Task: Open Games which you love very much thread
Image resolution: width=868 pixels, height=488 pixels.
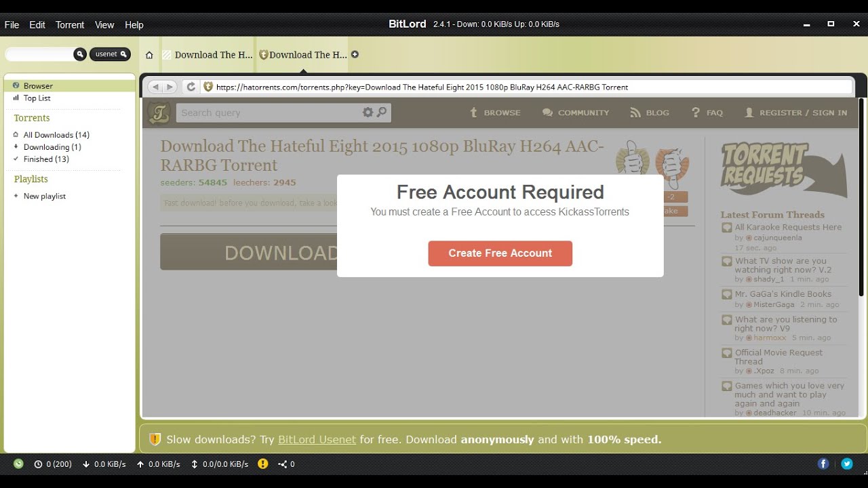Action: point(790,394)
